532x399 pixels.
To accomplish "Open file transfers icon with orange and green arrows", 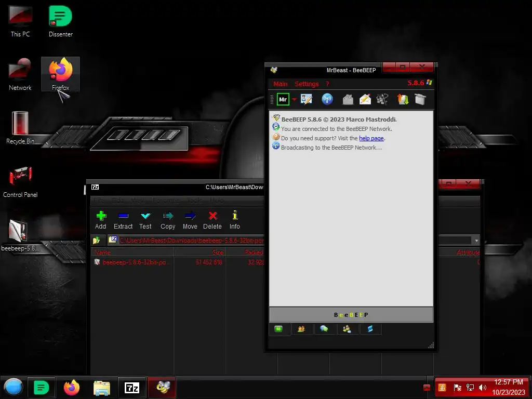I will tap(403, 99).
